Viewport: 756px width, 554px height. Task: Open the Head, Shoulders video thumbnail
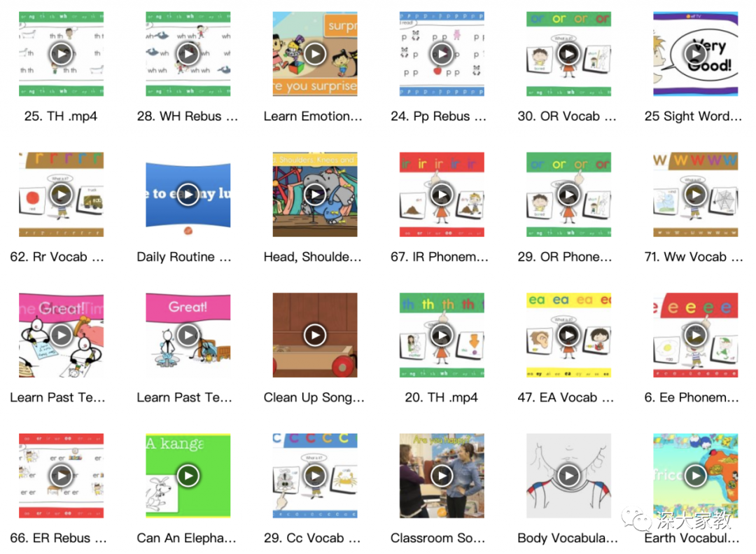point(315,195)
